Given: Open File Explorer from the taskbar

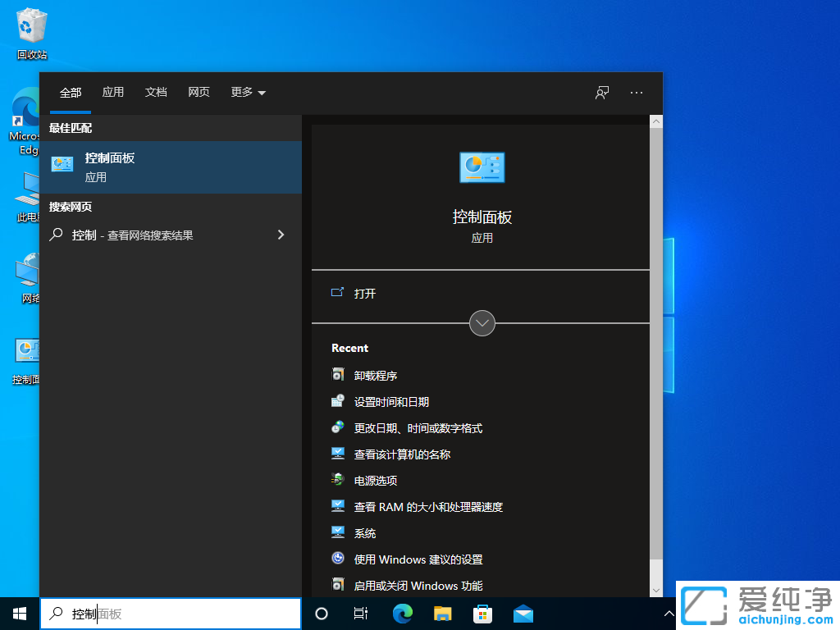Looking at the screenshot, I should [x=442, y=613].
